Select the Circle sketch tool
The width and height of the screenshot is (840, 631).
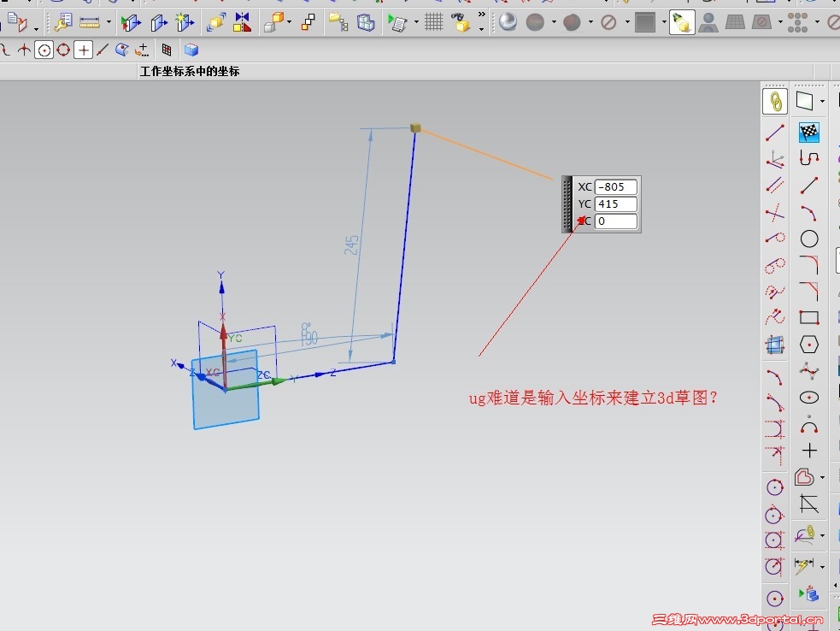click(809, 239)
